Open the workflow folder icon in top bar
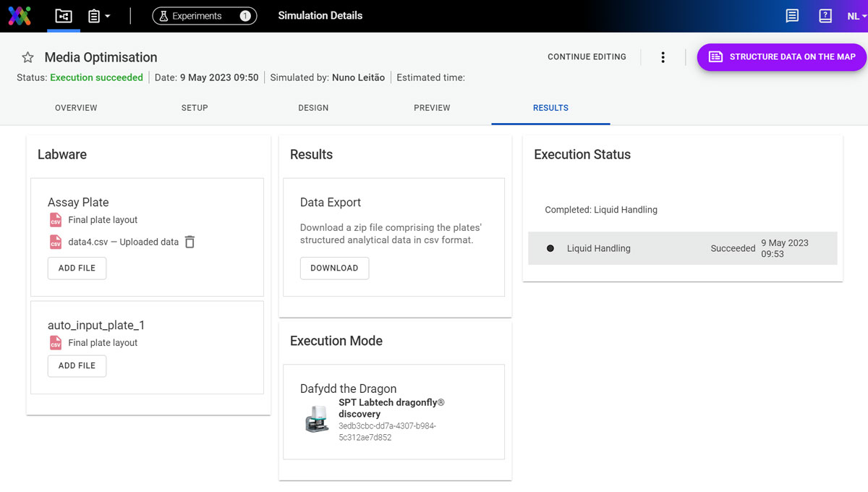868x492 pixels. click(x=64, y=16)
